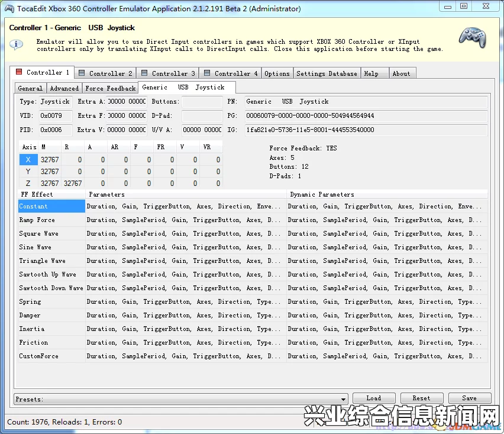Maximize the TocaEdit window

[464, 7]
